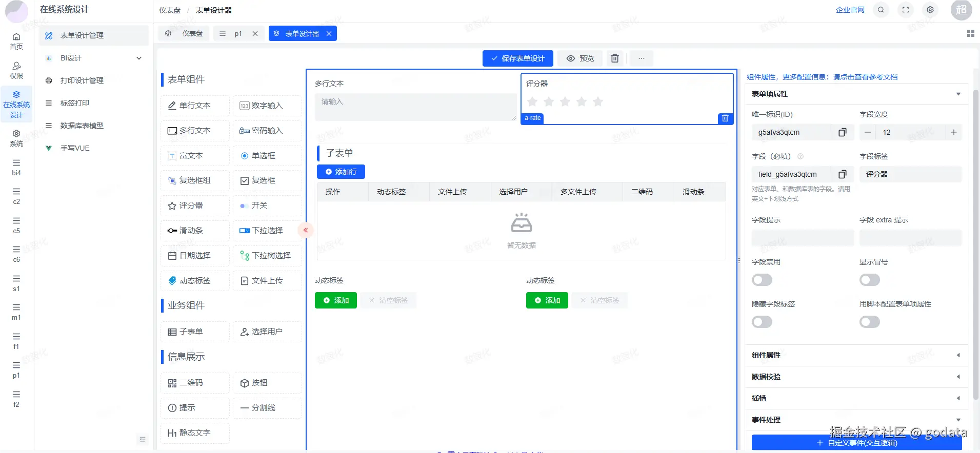This screenshot has height=453, width=980.
Task: Toggle the 隐藏字段标签 switch
Action: point(762,322)
